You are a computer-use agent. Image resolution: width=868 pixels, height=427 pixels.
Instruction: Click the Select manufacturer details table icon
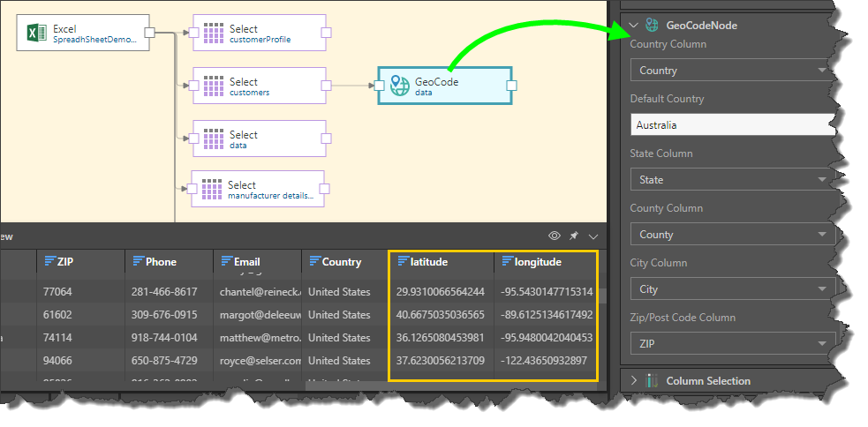[212, 189]
